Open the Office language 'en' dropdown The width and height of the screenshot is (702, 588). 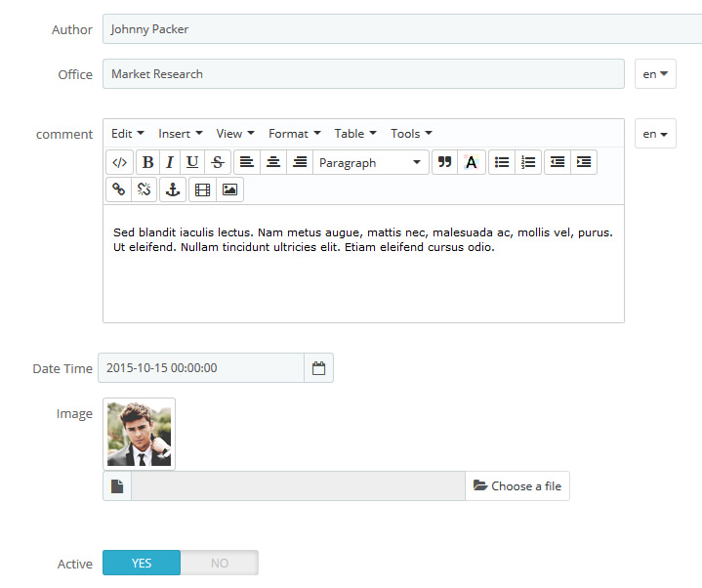coord(655,74)
